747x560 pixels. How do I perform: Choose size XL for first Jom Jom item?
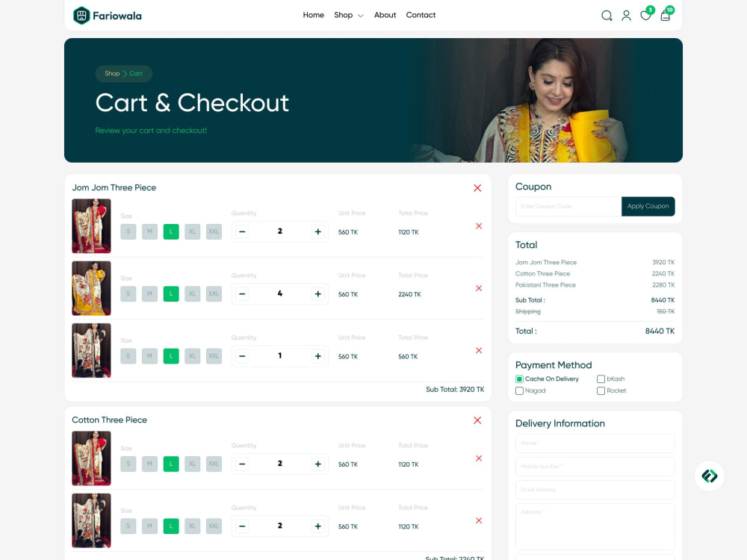pyautogui.click(x=192, y=232)
